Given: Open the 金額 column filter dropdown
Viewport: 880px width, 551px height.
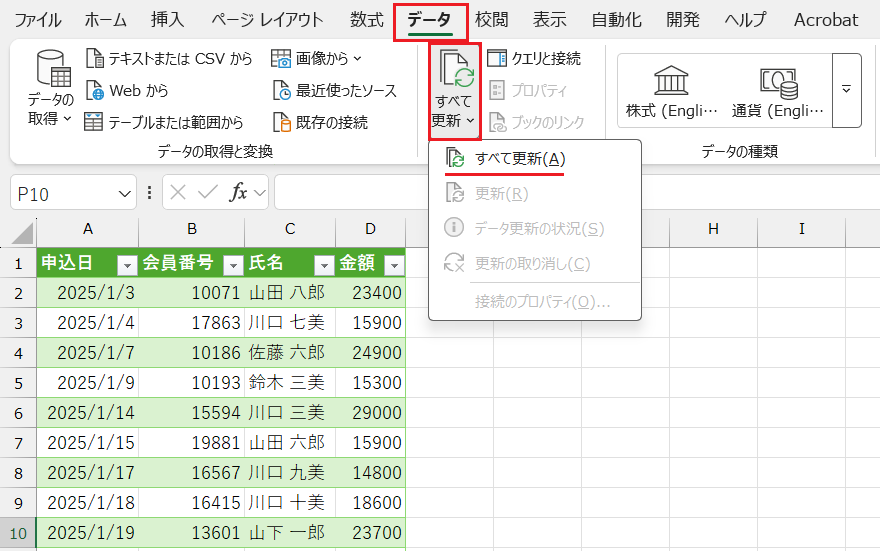Looking at the screenshot, I should [394, 265].
